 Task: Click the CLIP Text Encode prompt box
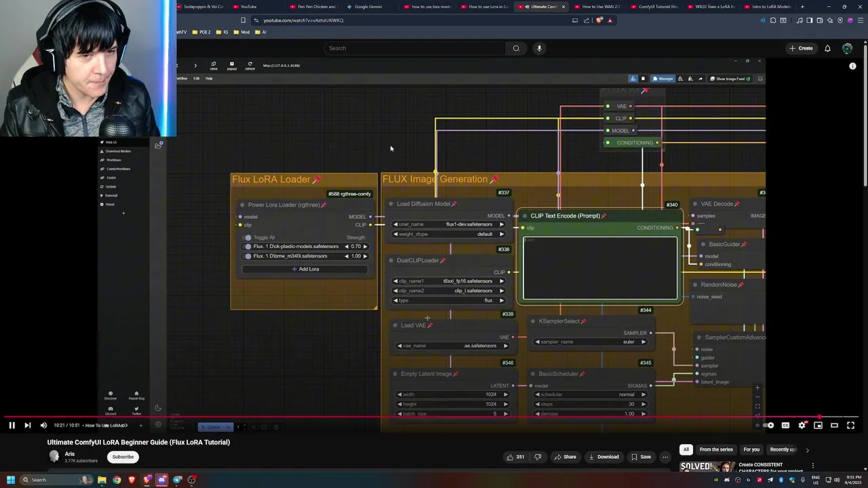pyautogui.click(x=600, y=268)
